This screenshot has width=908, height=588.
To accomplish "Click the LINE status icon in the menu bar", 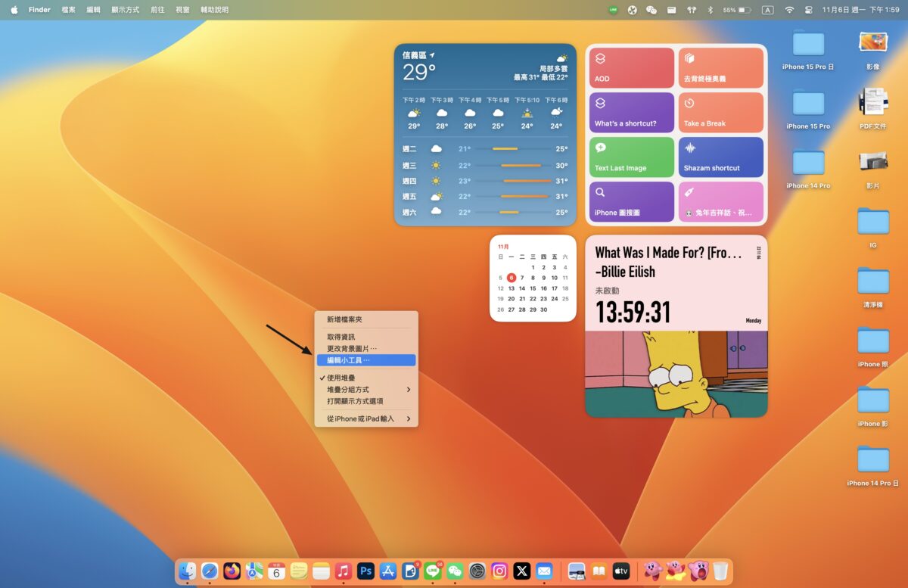I will pos(614,10).
